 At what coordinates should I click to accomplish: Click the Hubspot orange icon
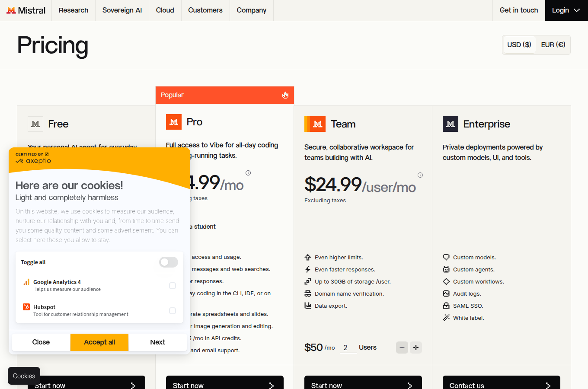pyautogui.click(x=26, y=307)
